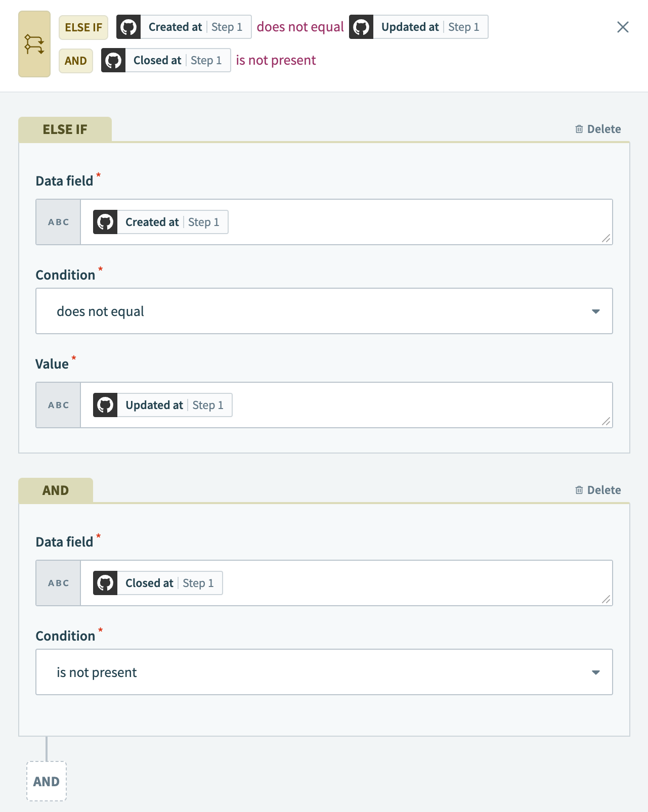Click the GitHub icon in the Updated at value pill

pos(105,405)
